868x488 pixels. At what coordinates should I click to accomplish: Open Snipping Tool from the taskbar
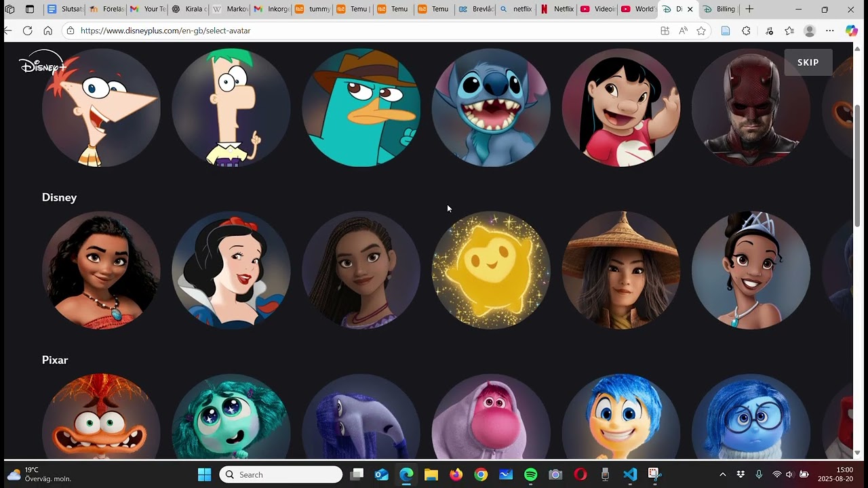pos(654,474)
